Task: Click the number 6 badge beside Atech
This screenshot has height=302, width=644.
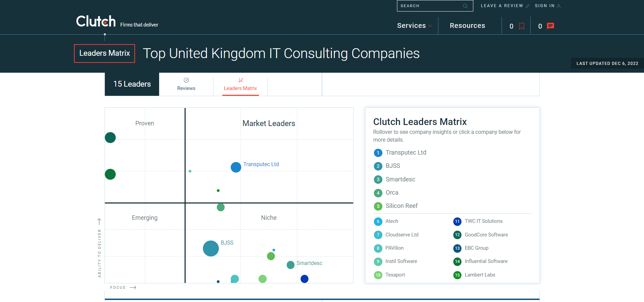Action: [378, 221]
